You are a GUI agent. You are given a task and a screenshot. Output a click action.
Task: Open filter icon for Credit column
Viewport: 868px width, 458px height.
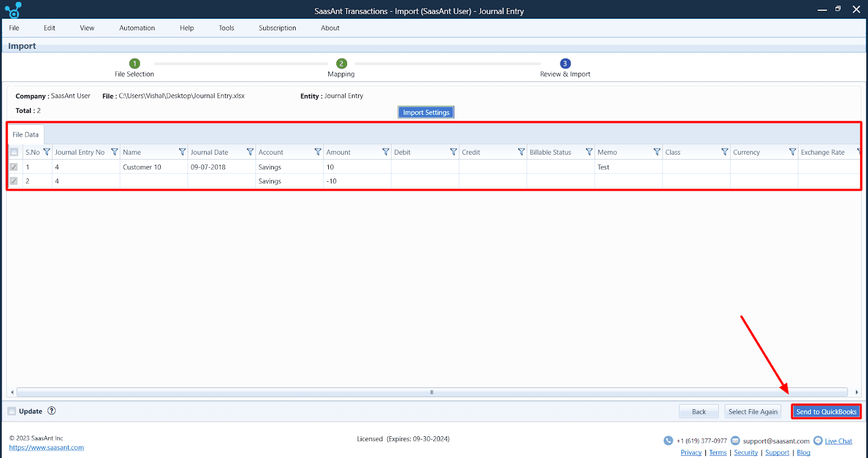click(521, 152)
